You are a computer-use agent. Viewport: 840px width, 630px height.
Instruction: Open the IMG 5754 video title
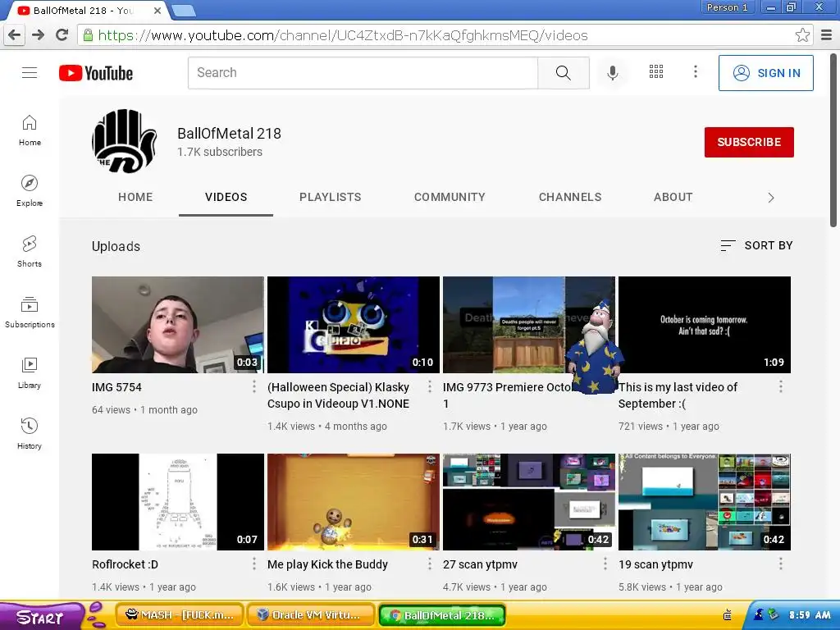pos(116,387)
